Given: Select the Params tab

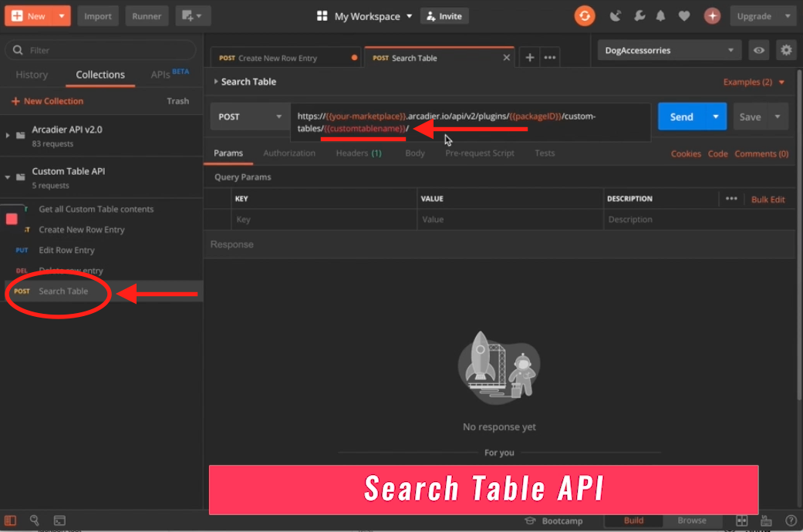Looking at the screenshot, I should point(228,153).
